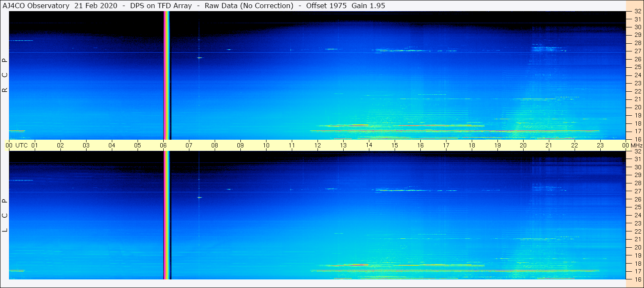Select 32 MHz label on upper RCP scale

click(637, 12)
